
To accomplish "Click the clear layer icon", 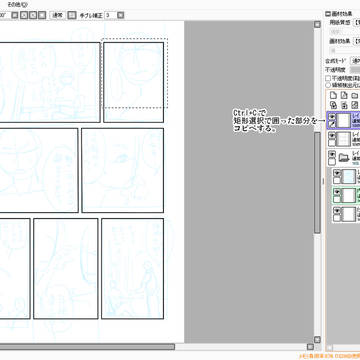I will (355, 105).
